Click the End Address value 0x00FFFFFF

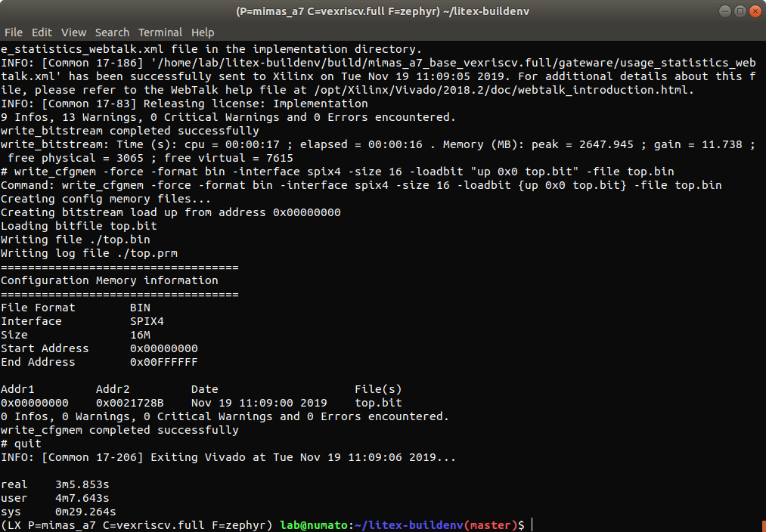pos(163,362)
